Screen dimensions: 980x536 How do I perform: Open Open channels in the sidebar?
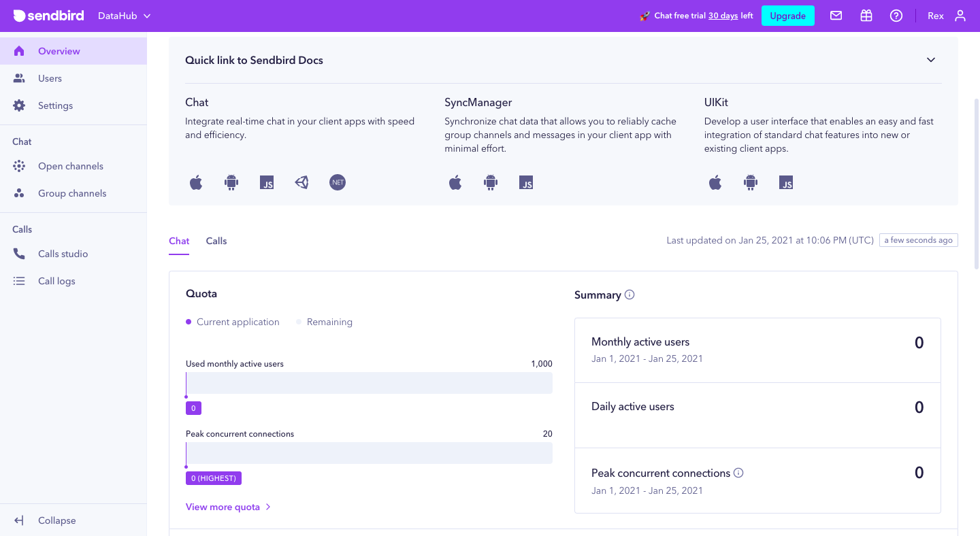[73, 166]
